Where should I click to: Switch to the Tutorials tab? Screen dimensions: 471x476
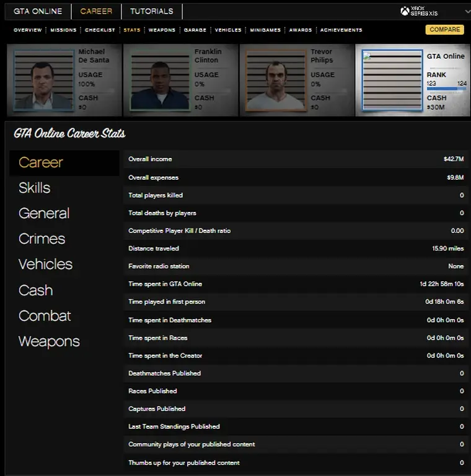pyautogui.click(x=151, y=11)
